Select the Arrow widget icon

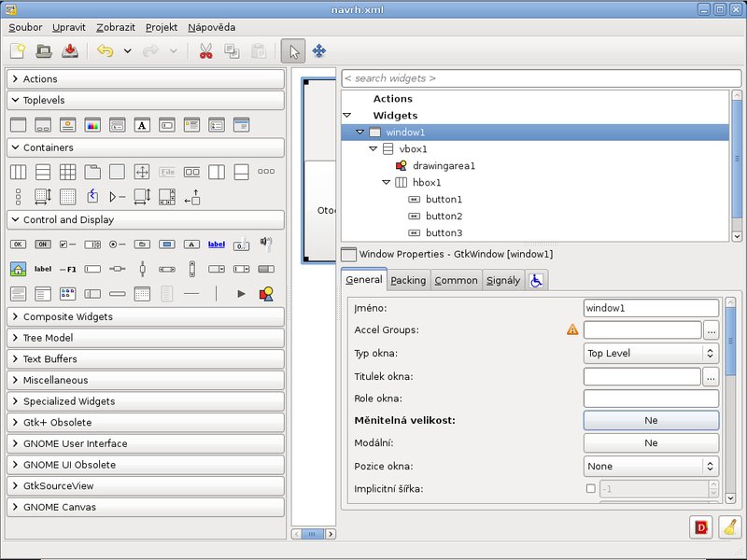coord(242,294)
